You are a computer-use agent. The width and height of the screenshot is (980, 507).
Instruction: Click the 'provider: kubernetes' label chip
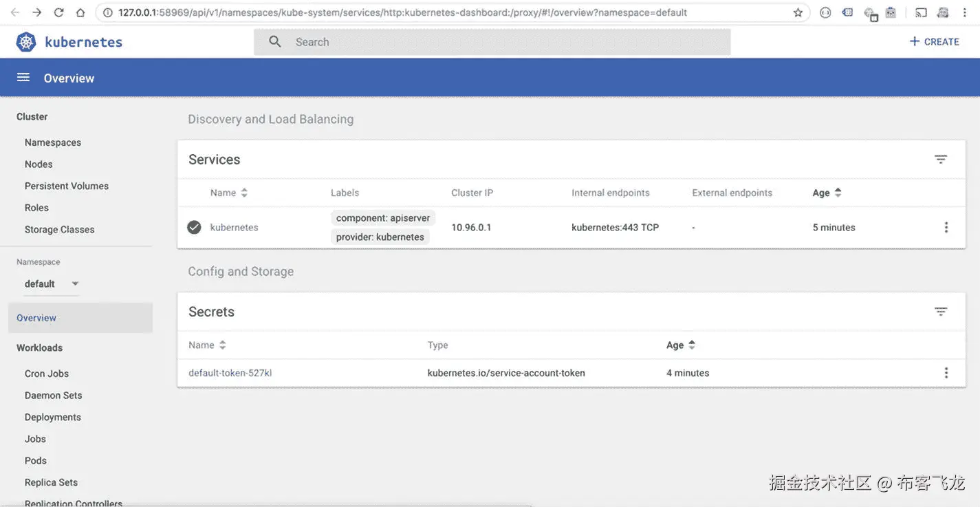pos(380,237)
